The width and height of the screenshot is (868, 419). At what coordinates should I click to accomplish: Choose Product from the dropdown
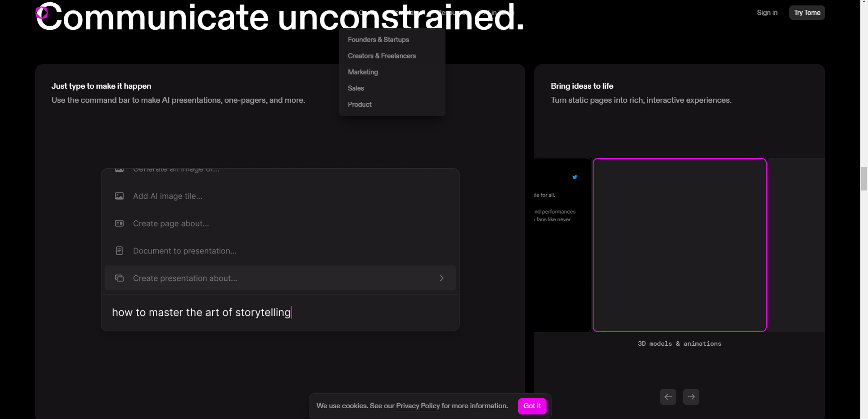(359, 105)
